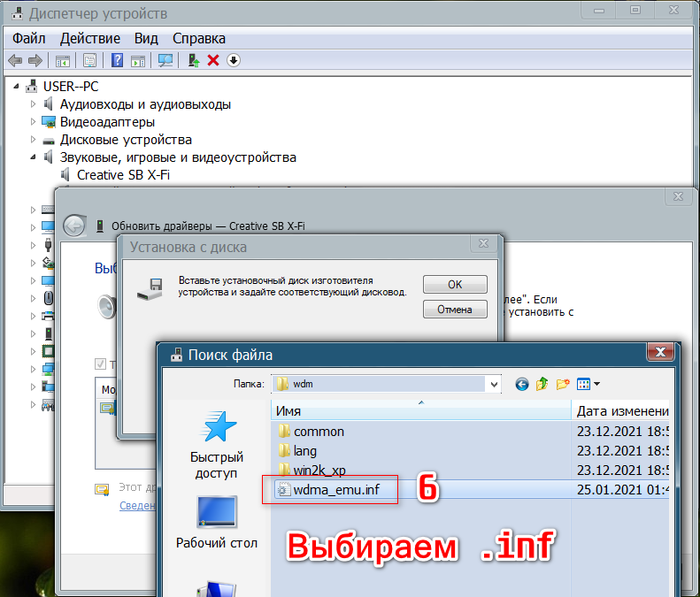Close the Установка с диска dialog

[x=483, y=243]
